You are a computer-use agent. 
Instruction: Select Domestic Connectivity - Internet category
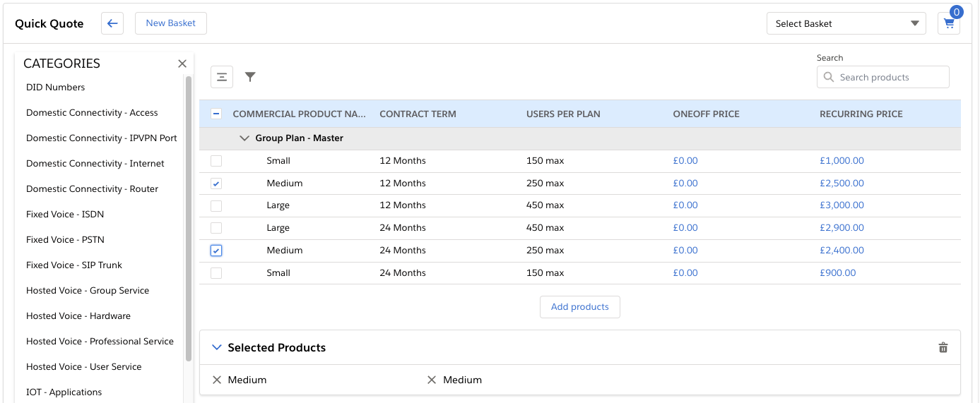coord(95,164)
